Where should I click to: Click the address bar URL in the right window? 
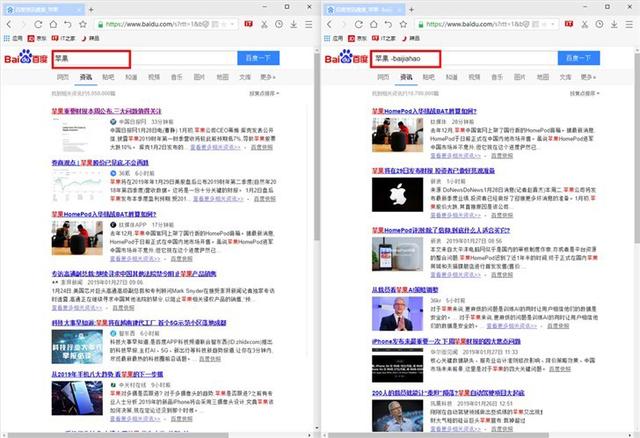click(475, 24)
